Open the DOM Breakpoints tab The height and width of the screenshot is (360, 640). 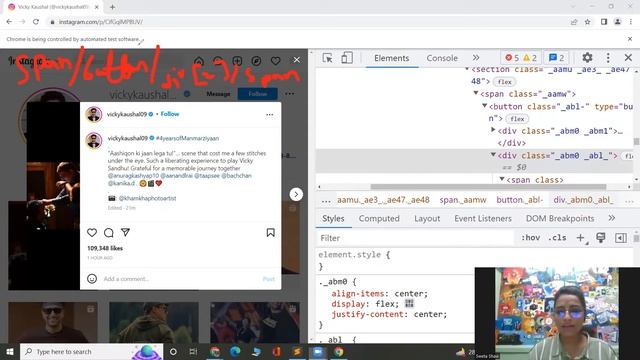(x=560, y=218)
